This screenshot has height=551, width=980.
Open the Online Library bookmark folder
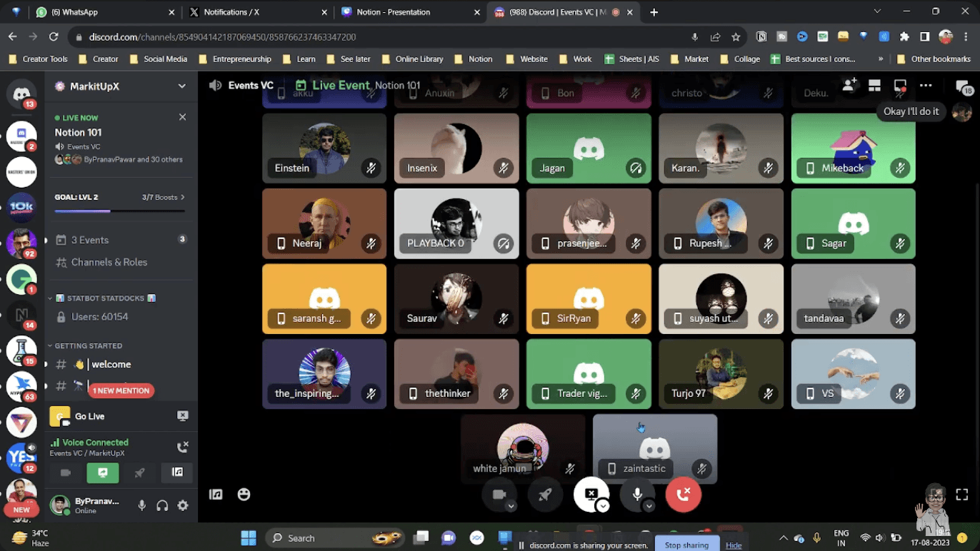point(412,59)
